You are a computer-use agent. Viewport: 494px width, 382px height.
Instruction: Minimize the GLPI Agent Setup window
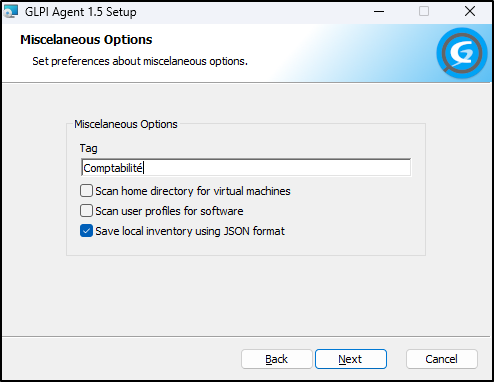pos(379,11)
